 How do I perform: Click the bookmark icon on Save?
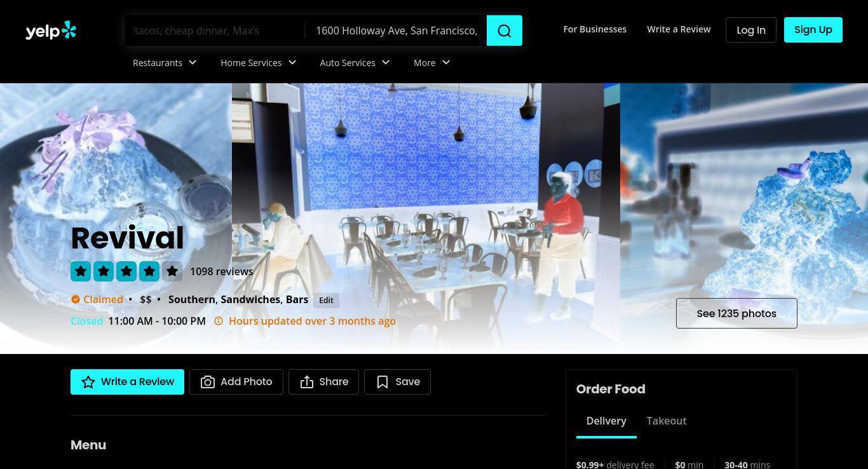click(383, 382)
